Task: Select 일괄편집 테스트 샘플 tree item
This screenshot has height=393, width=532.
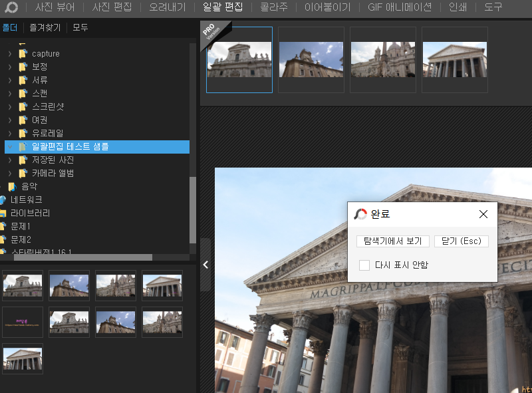Action: click(x=97, y=147)
